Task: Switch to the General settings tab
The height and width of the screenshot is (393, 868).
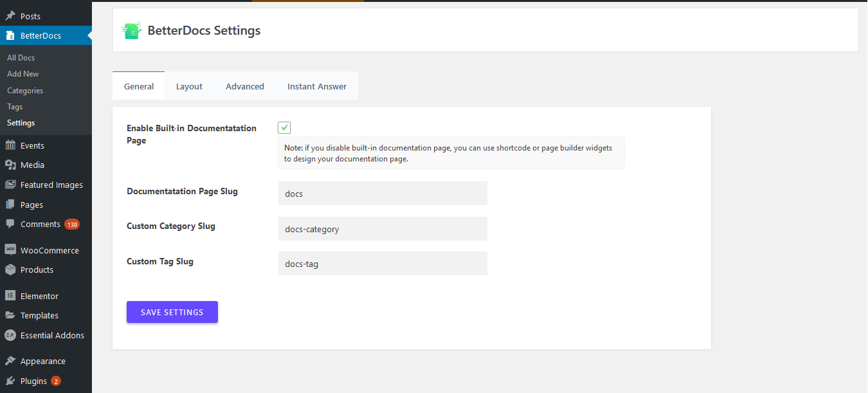Action: [x=139, y=86]
